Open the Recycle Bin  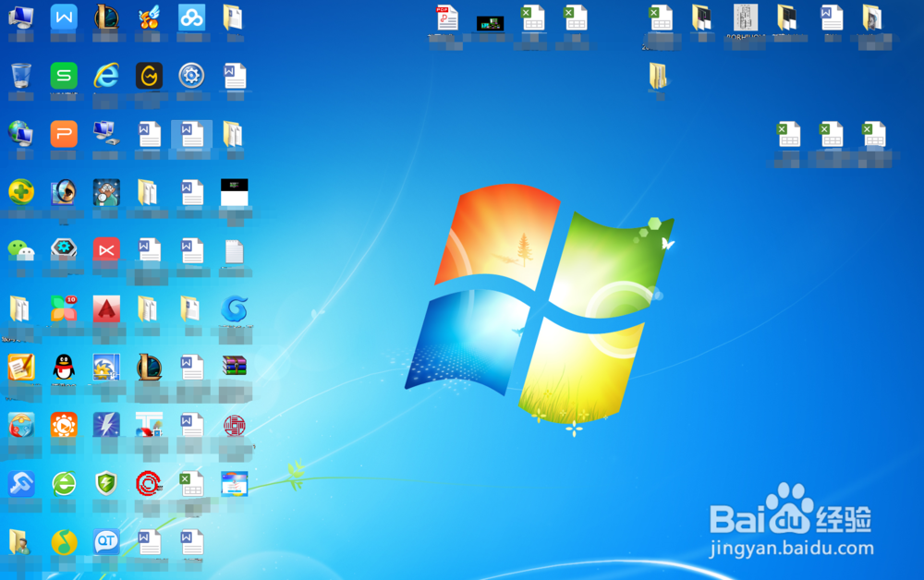click(20, 76)
